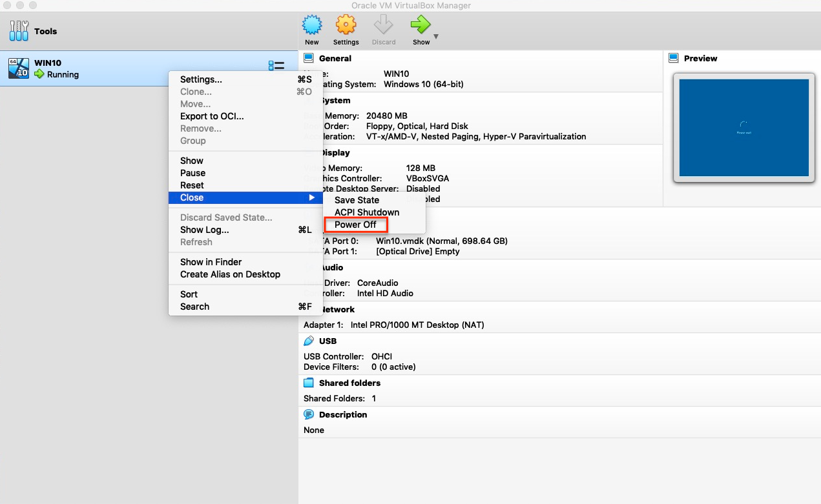Select Sort in the context menu

245,294
